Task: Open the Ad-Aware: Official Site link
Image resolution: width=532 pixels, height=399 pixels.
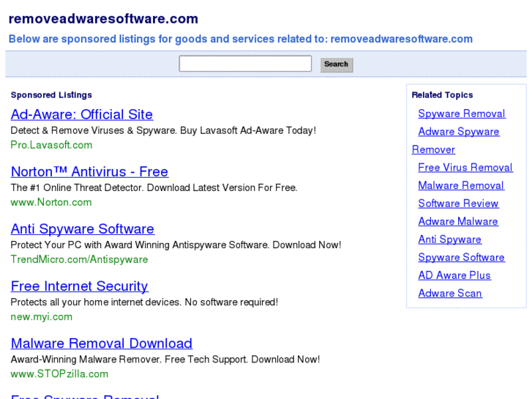Action: click(82, 114)
